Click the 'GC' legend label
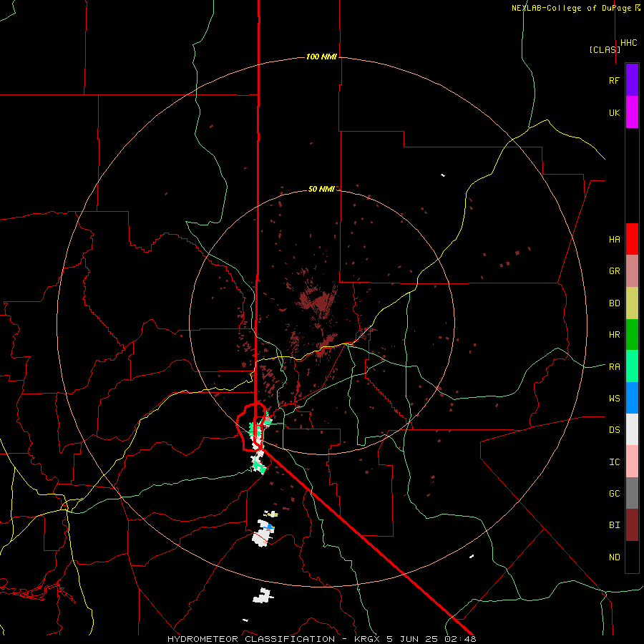644x644 pixels. tap(615, 494)
